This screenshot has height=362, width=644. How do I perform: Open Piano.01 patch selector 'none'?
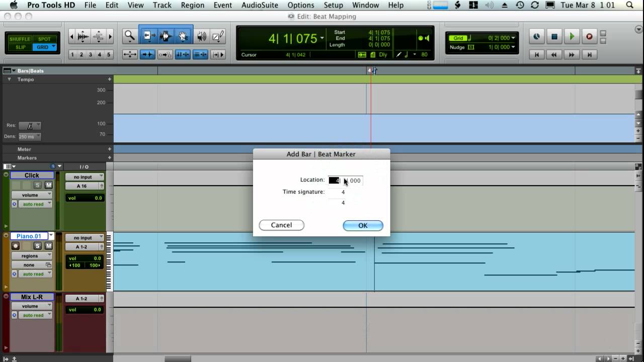coord(32,265)
